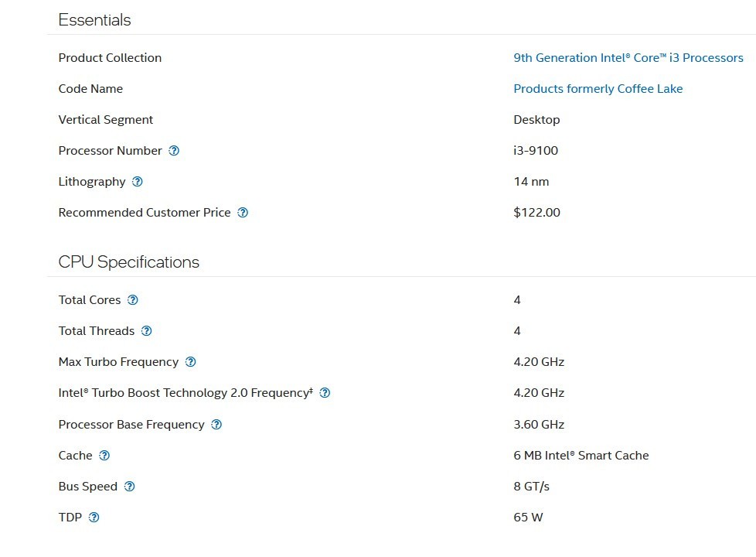Open the Total Threads help icon
756x557 pixels.
click(x=147, y=330)
